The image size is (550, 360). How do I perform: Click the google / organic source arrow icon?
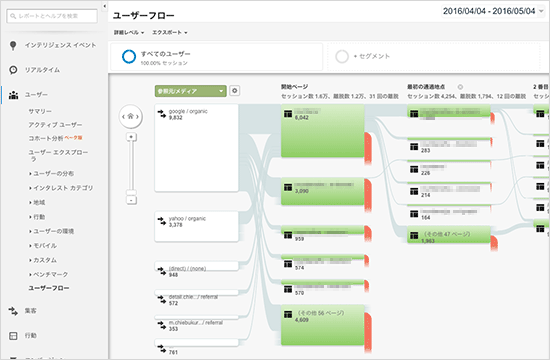click(162, 113)
